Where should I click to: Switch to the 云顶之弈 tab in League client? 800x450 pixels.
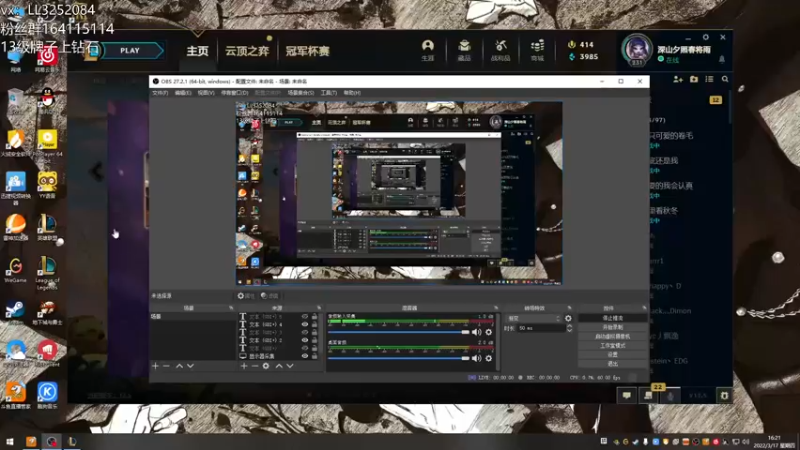coord(247,51)
